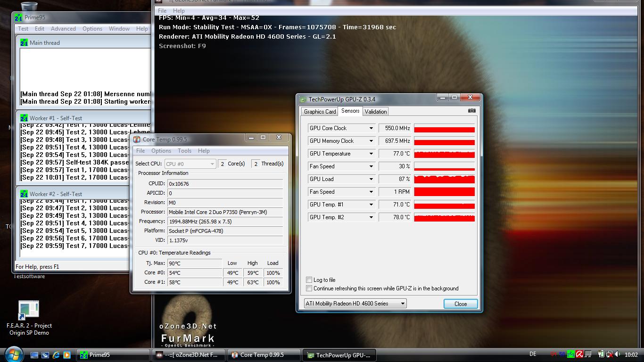Screen dimensions: 644x362
Task: Open the Windows Start menu orb
Action: tap(14, 354)
